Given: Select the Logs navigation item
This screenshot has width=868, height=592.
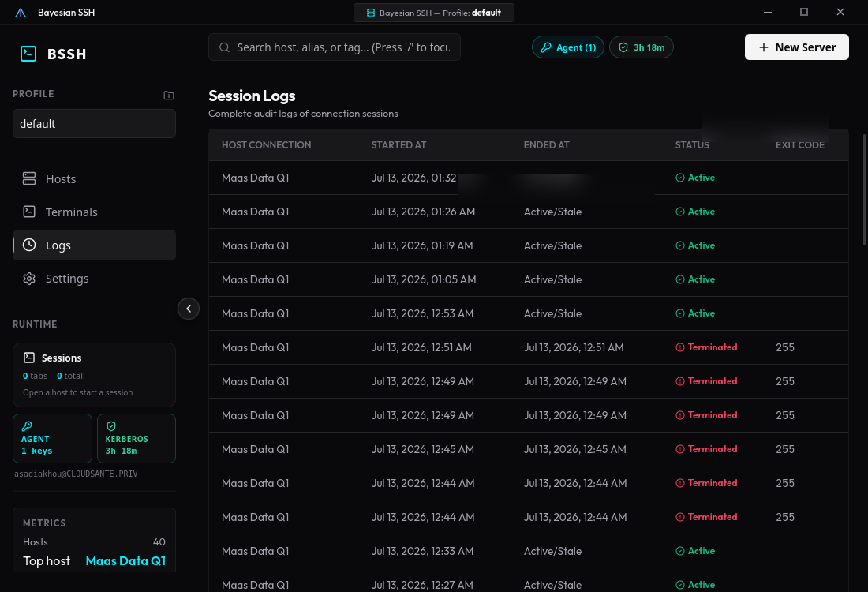Looking at the screenshot, I should coord(94,245).
